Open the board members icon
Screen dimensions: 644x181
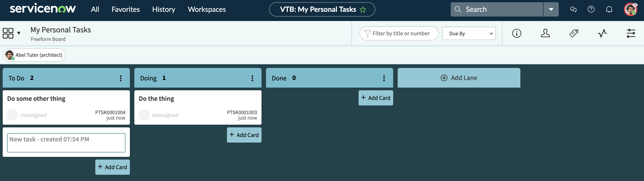[x=545, y=33]
